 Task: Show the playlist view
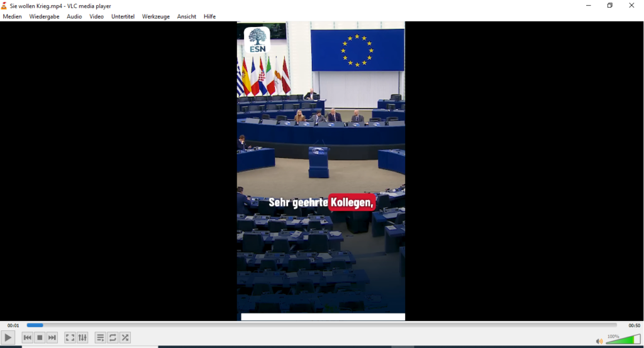click(x=100, y=338)
